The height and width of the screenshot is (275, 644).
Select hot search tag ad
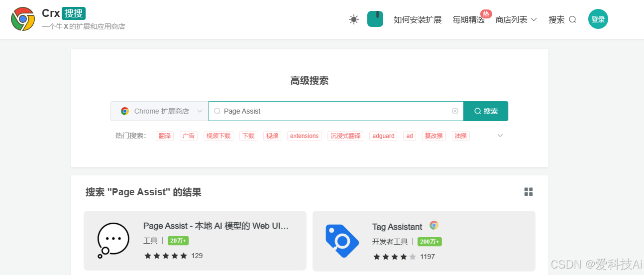tap(410, 136)
